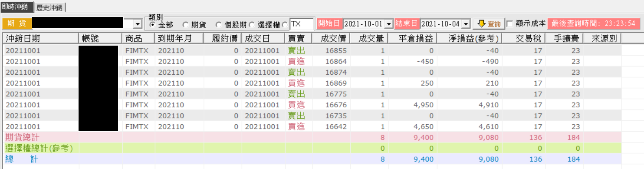Select the 期貨 category radio button
The width and height of the screenshot is (644, 169).
coord(185,24)
